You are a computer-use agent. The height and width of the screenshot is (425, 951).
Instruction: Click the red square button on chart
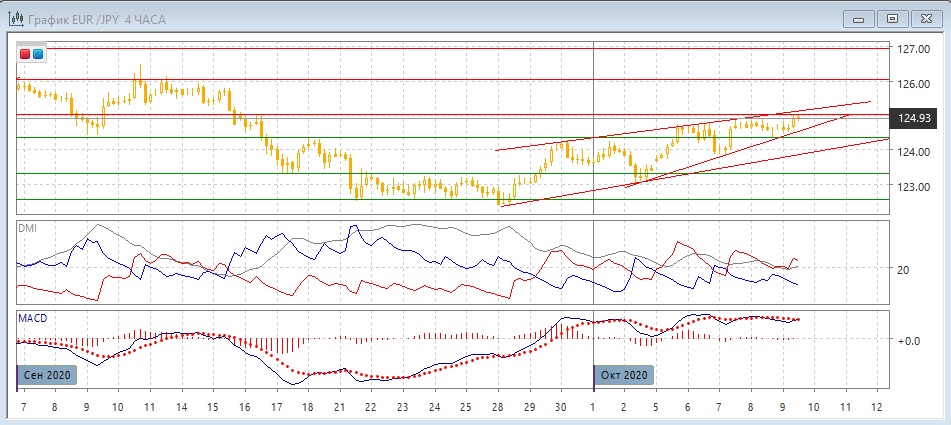pos(26,54)
